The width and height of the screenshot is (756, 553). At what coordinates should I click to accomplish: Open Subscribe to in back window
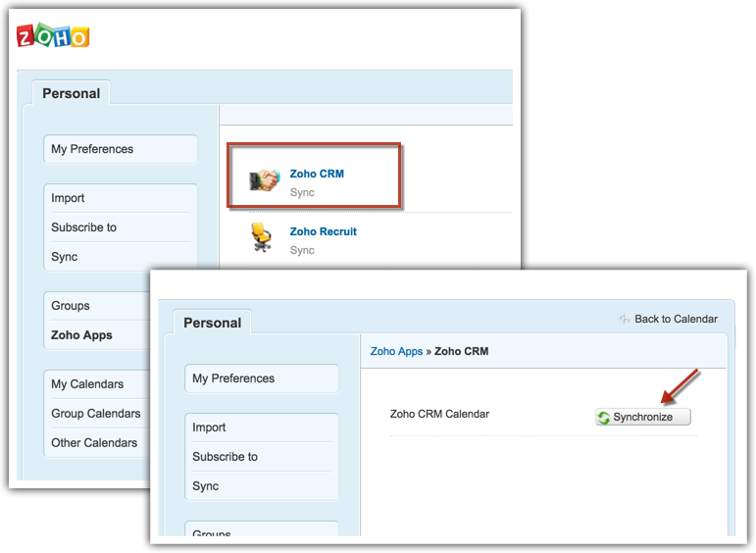tap(121, 227)
